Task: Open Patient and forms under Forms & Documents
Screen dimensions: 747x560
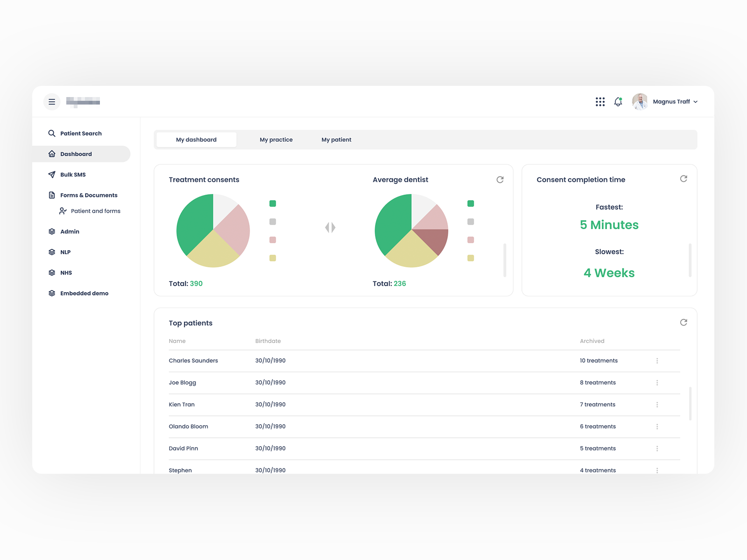Action: point(95,211)
